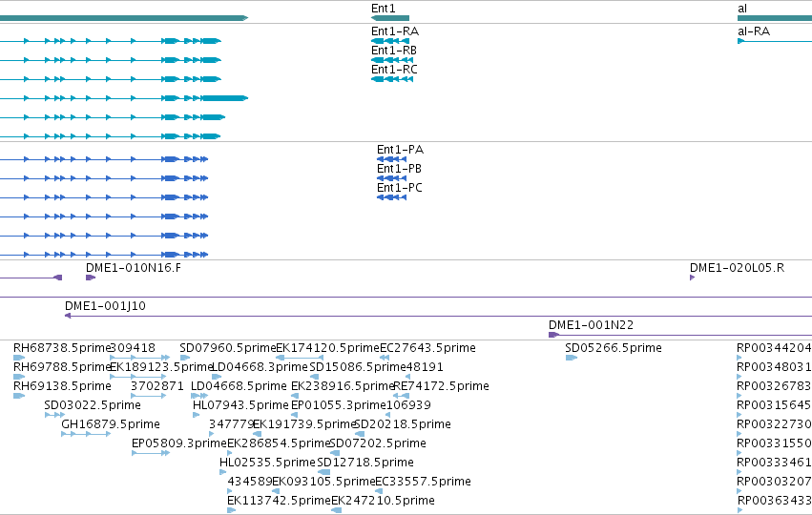Click the RP00344204 feature label
Image resolution: width=812 pixels, height=515 pixels.
coord(774,348)
